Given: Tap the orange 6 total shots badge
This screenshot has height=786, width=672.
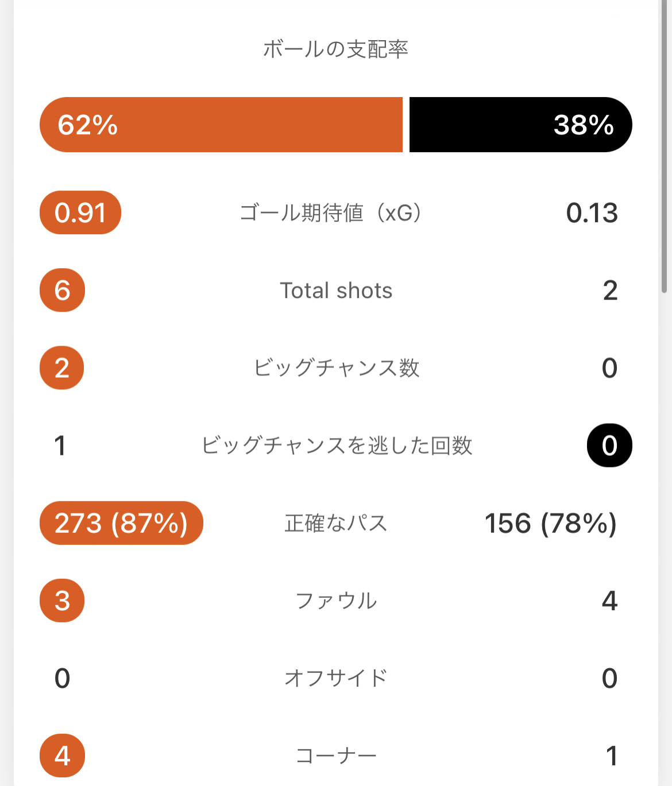Looking at the screenshot, I should pos(62,291).
